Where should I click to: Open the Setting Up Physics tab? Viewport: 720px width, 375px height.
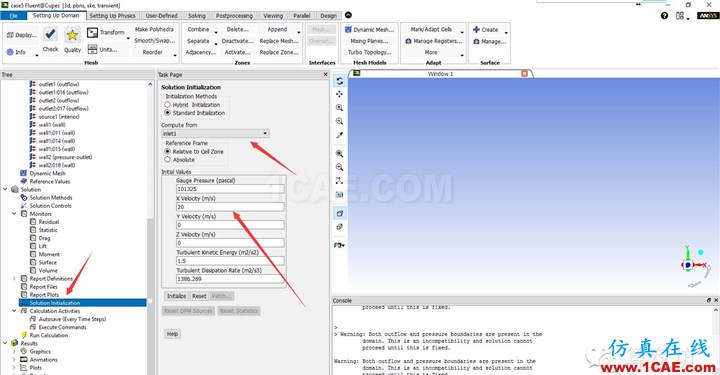click(x=112, y=16)
